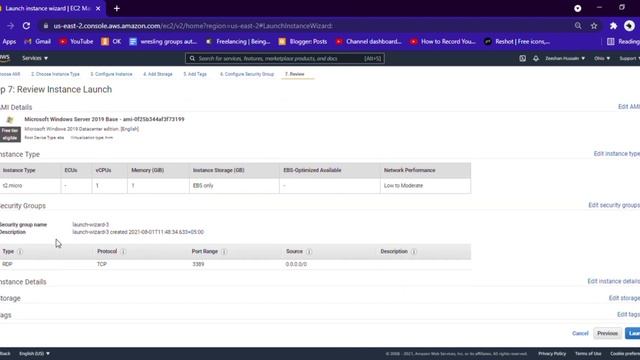Viewport: 640px width, 360px height.
Task: Open the Blogger: Posts bookmark
Action: 303,42
